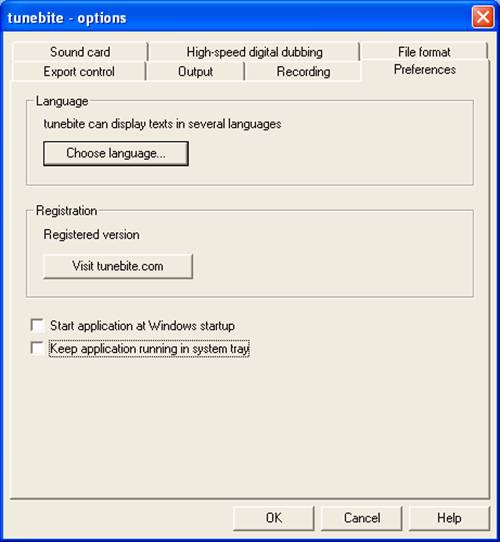Cancel the options dialog
This screenshot has height=542, width=500.
click(362, 518)
